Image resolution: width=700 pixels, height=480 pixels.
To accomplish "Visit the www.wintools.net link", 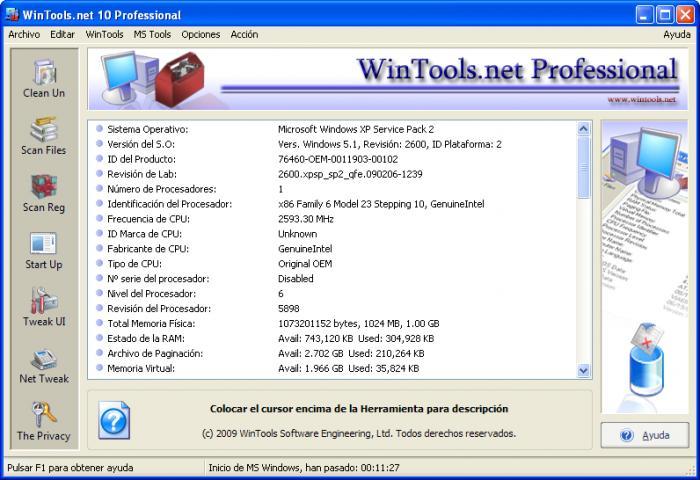I will click(642, 100).
